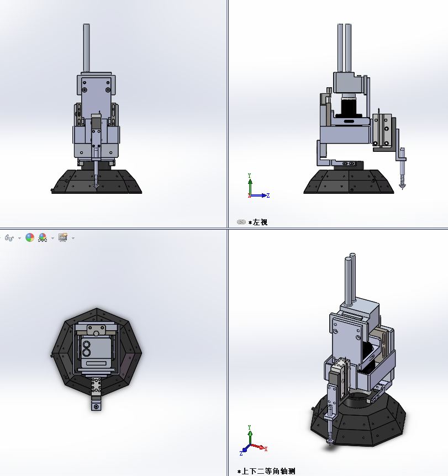Click the Apply Scene icon
Screen dimensions: 448x476
43,237
